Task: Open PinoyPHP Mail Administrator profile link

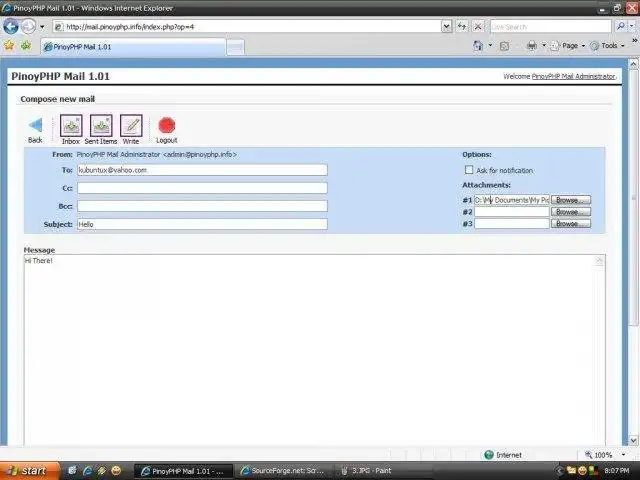Action: point(573,76)
